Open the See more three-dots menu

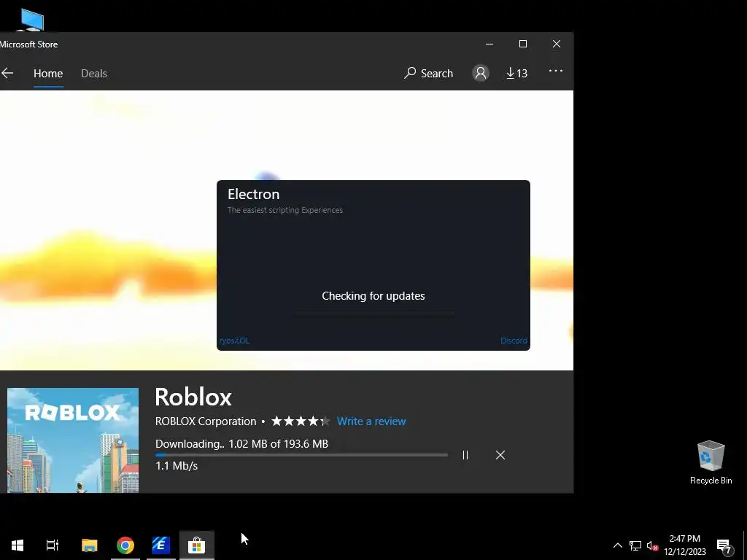tap(555, 71)
